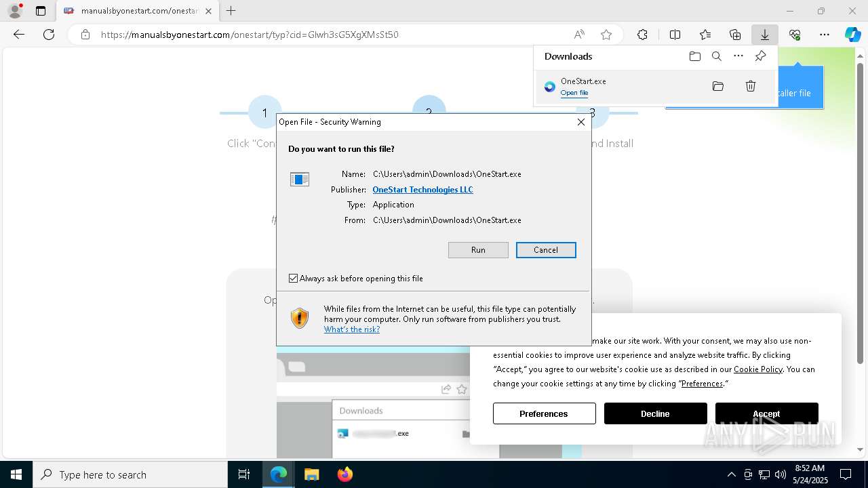Image resolution: width=868 pixels, height=488 pixels.
Task: View site information lock icon
Action: [85, 35]
